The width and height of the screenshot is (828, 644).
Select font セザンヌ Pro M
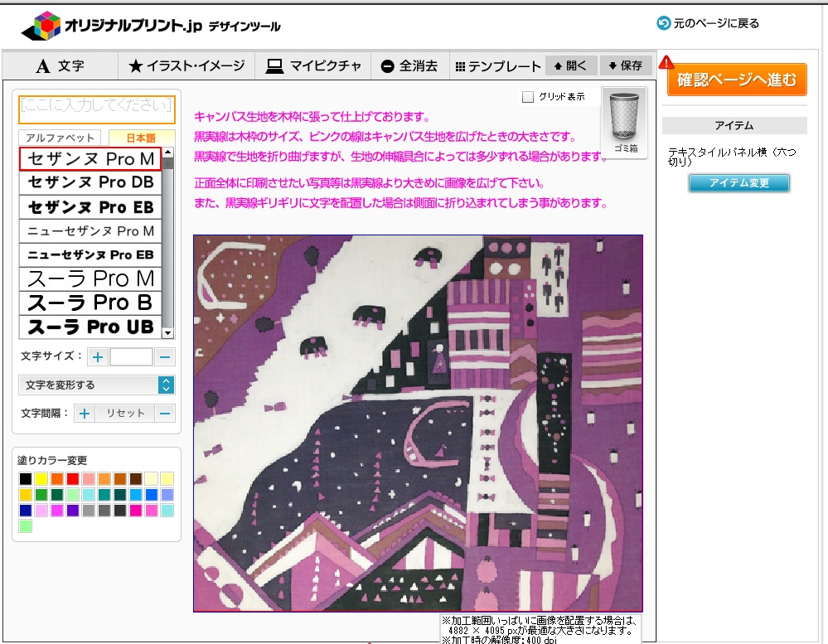point(90,159)
